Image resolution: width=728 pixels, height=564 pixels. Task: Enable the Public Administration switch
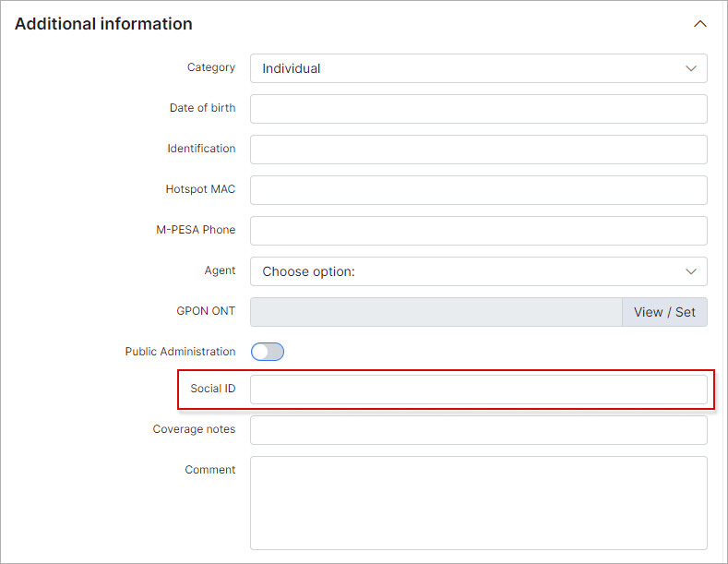(x=268, y=352)
